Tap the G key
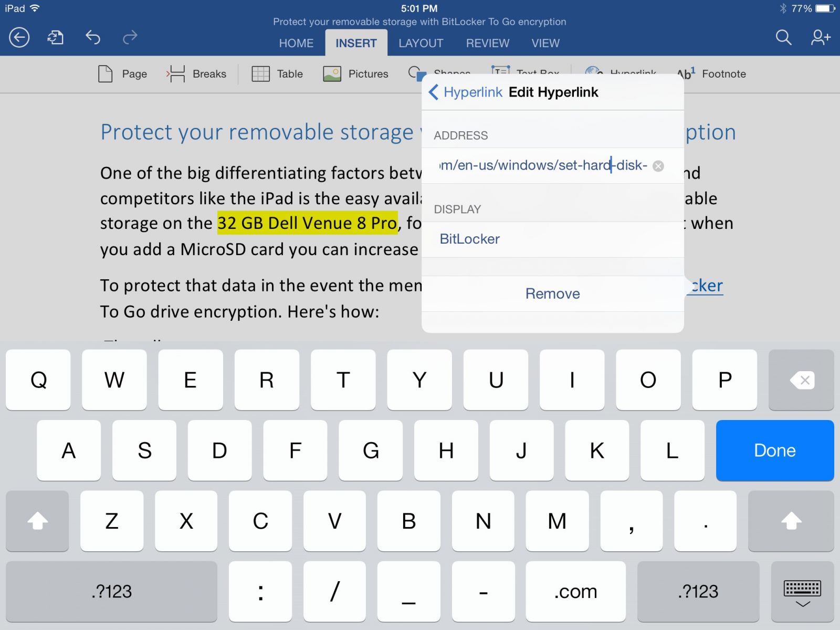The image size is (840, 630). (x=371, y=450)
